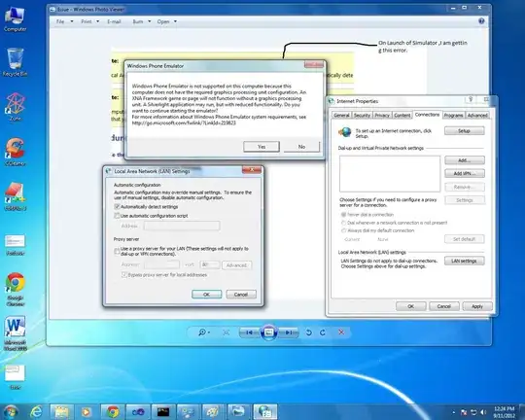Rotate picture clockwise in Photo Viewer
Image resolution: width=525 pixels, height=420 pixels.
[x=323, y=332]
